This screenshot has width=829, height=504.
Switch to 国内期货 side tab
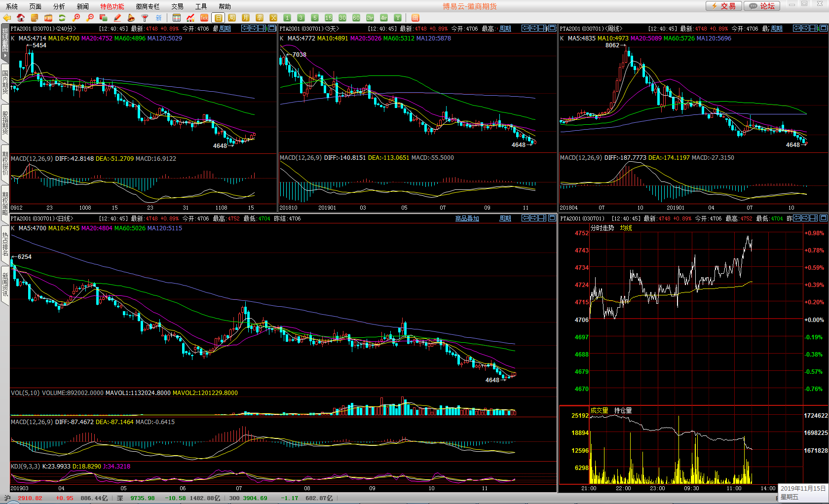[5, 82]
